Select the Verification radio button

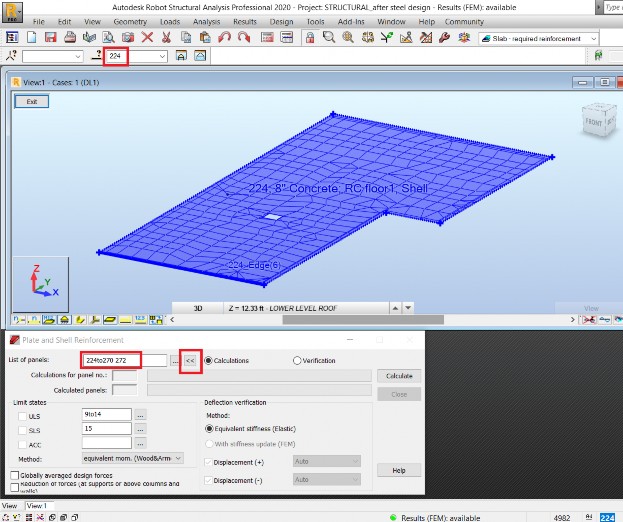pyautogui.click(x=297, y=360)
